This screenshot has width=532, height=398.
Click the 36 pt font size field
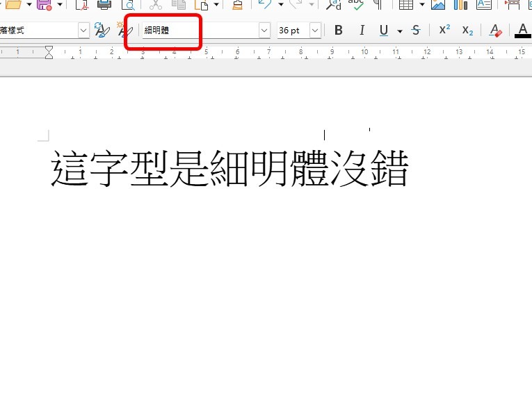(x=293, y=31)
